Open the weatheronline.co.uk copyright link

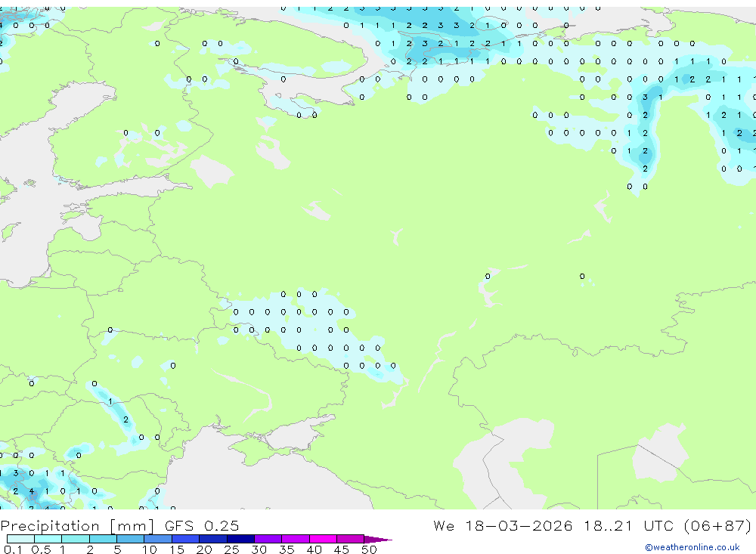692,547
